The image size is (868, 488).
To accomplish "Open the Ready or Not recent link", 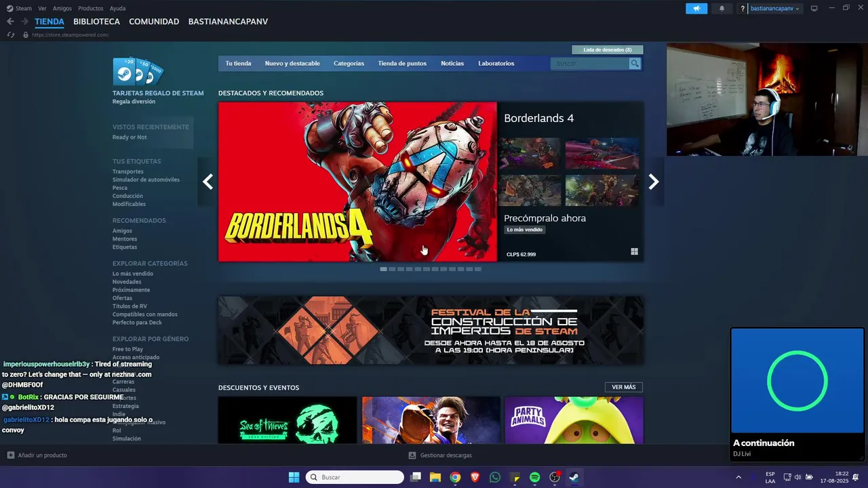I will [x=130, y=138].
